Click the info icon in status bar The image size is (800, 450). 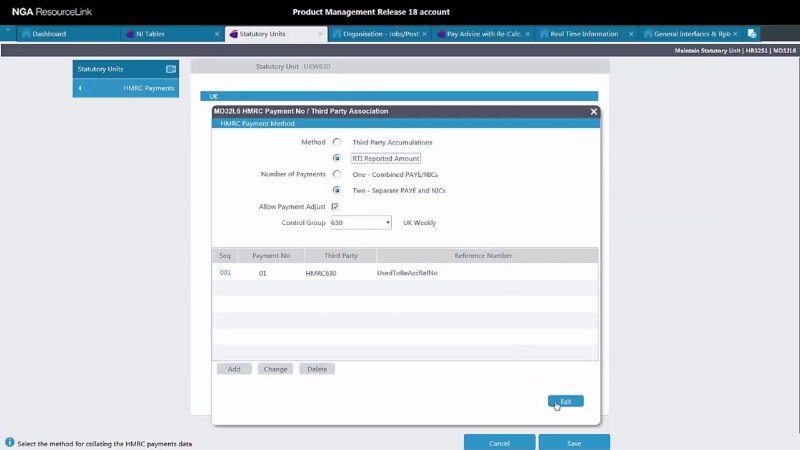click(x=9, y=442)
